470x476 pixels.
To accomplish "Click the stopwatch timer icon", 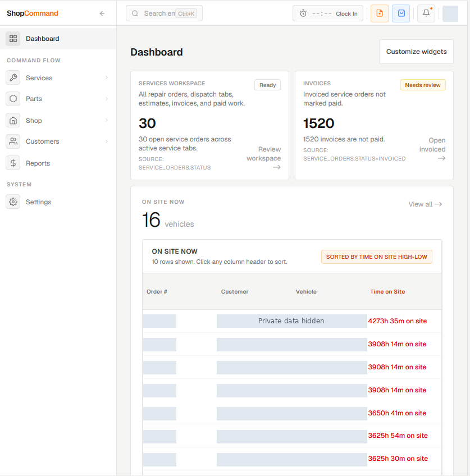I will coord(303,13).
